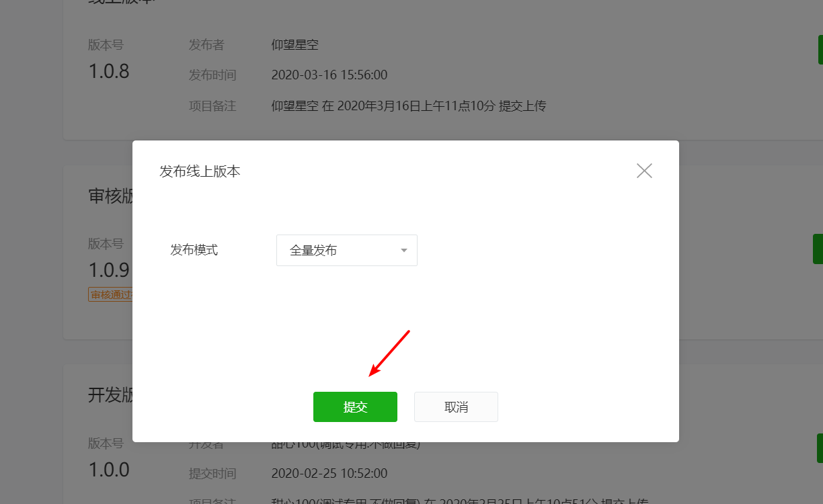
Task: Click the 发布线上版本 dialog title
Action: 200,171
